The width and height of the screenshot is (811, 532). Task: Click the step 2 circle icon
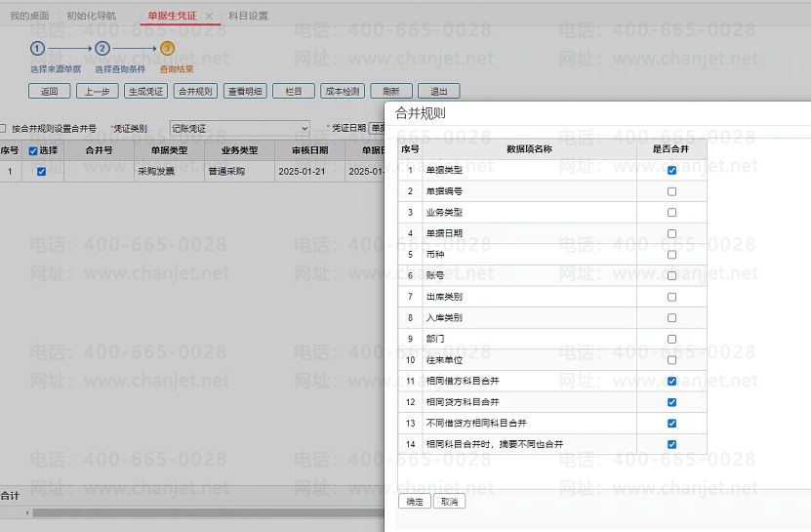click(x=102, y=48)
